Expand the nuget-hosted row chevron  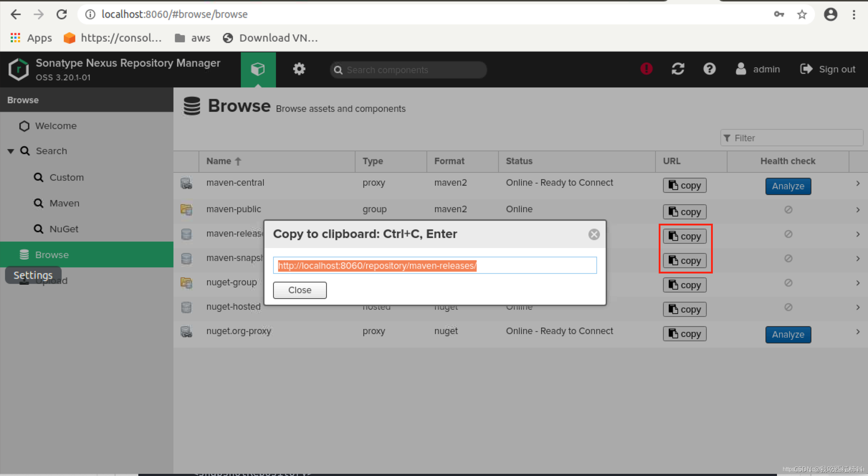858,307
